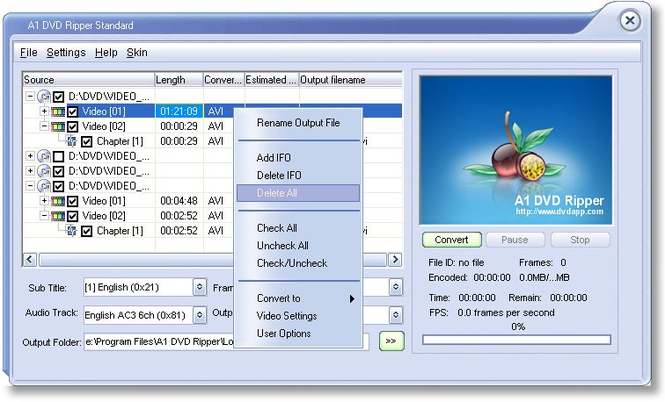Image resolution: width=665 pixels, height=402 pixels.
Task: Click the list scroll left arrow
Action: (x=30, y=260)
